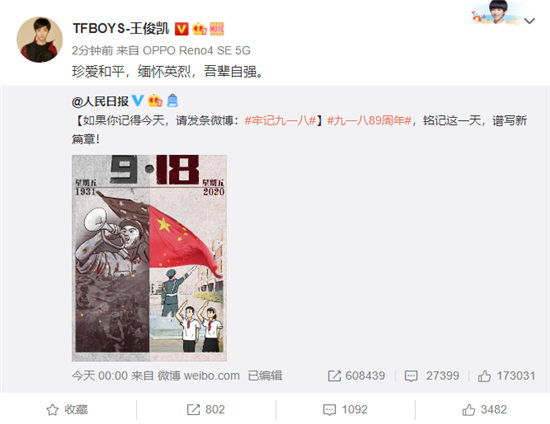550x424 pixels.
Task: Click the blue V badge next to 人民日报
Action: (x=138, y=101)
